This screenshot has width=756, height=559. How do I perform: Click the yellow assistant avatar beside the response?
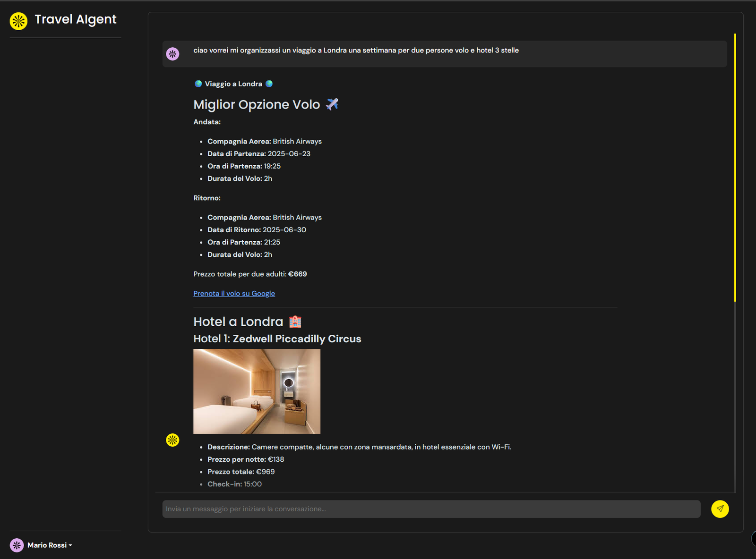coord(172,440)
